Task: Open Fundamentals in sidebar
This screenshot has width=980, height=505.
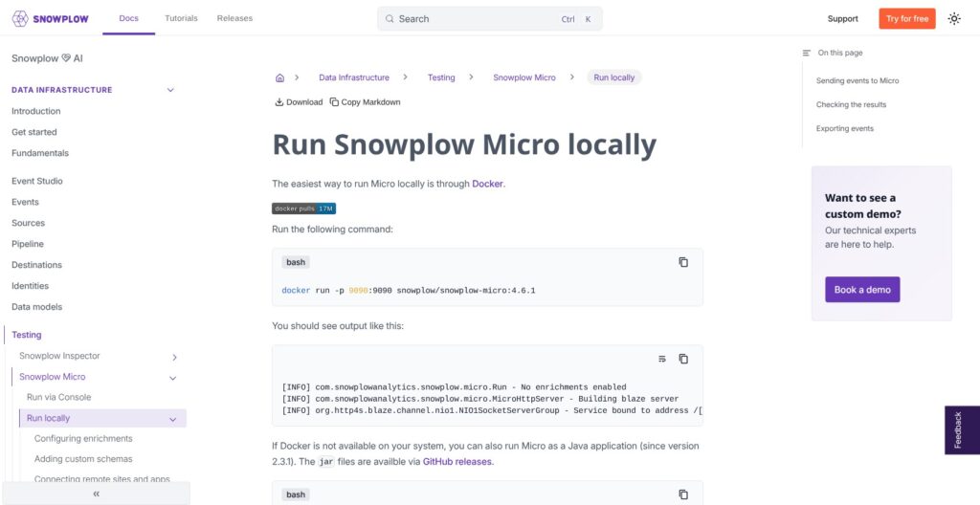Action: [x=40, y=153]
